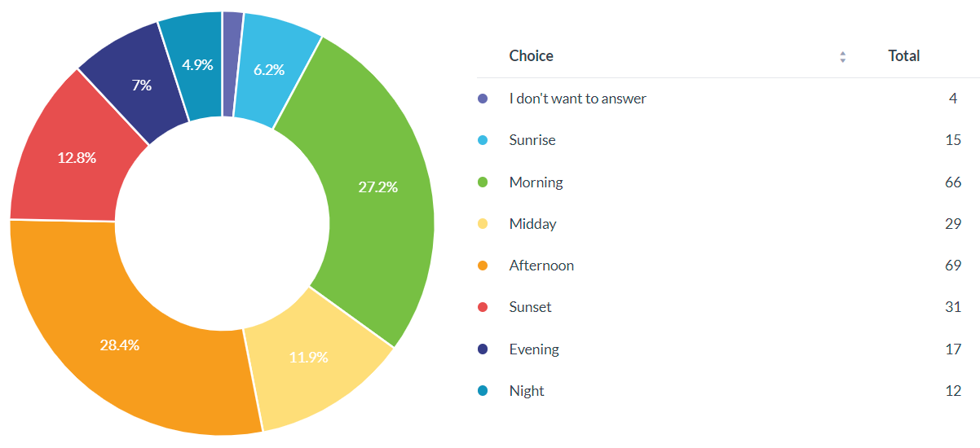Click the green Morning legend dot
The image size is (980, 448).
[x=483, y=182]
